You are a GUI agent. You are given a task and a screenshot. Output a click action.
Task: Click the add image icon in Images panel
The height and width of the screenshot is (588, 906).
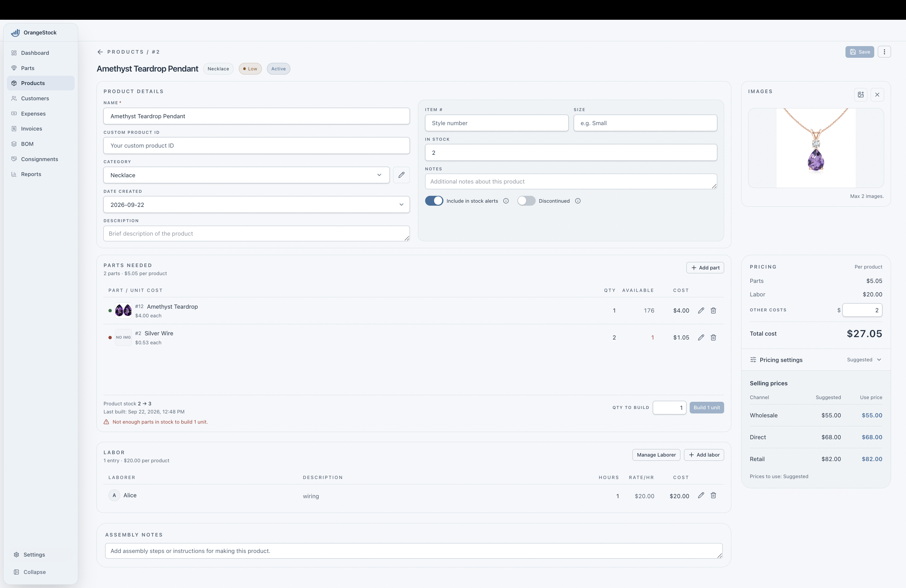click(x=861, y=95)
